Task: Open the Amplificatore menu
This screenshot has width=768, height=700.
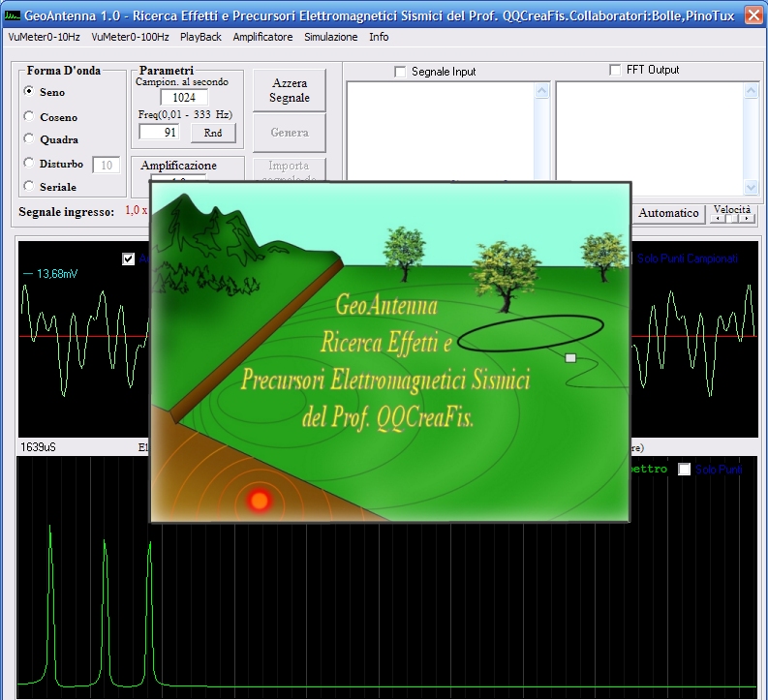Action: (x=263, y=37)
